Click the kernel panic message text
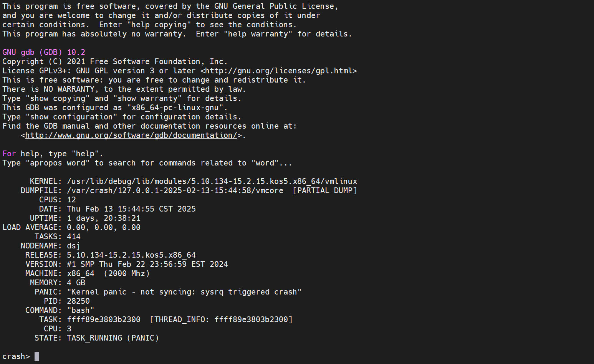Screen dimensions: 594x364 click(x=184, y=292)
